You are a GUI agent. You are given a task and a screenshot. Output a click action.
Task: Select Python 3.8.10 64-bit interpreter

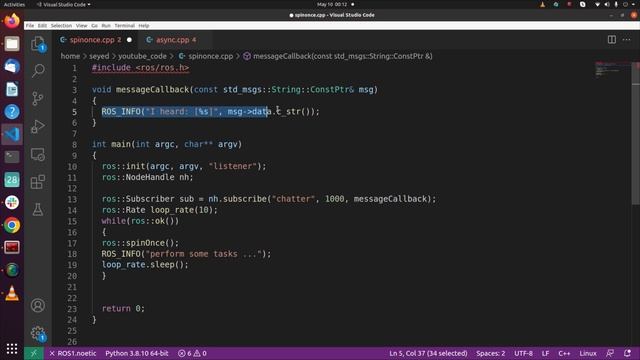pos(137,353)
